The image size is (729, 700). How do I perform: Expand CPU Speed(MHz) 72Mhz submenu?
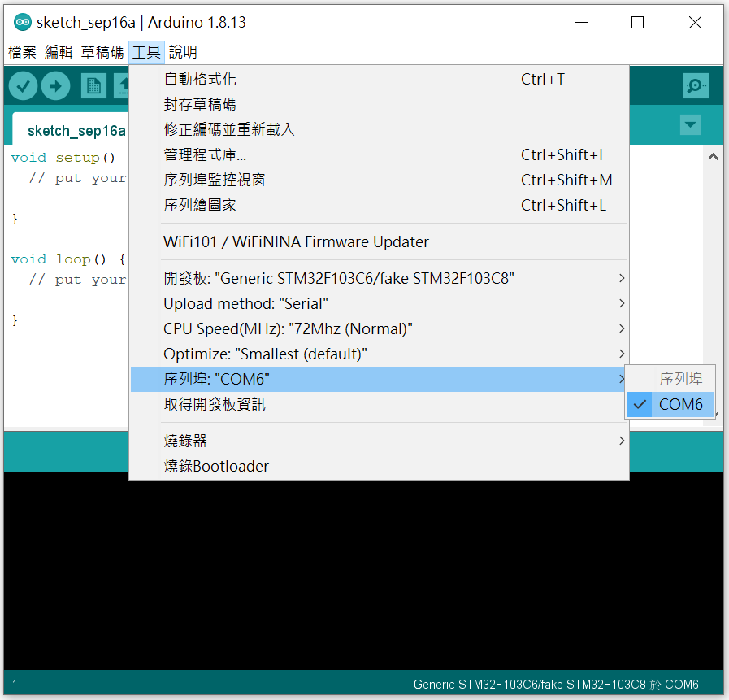click(x=379, y=328)
